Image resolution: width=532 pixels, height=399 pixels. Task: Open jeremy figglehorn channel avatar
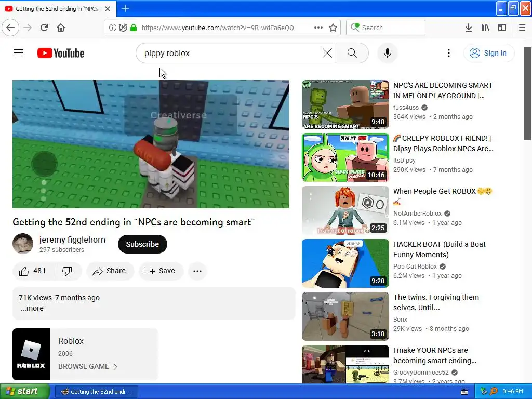point(23,243)
